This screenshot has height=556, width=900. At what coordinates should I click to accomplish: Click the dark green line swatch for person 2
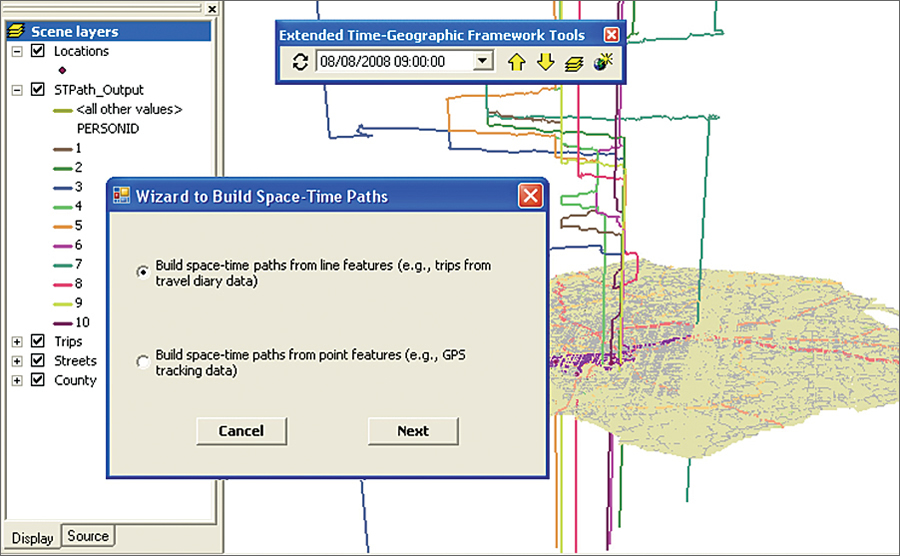point(63,168)
